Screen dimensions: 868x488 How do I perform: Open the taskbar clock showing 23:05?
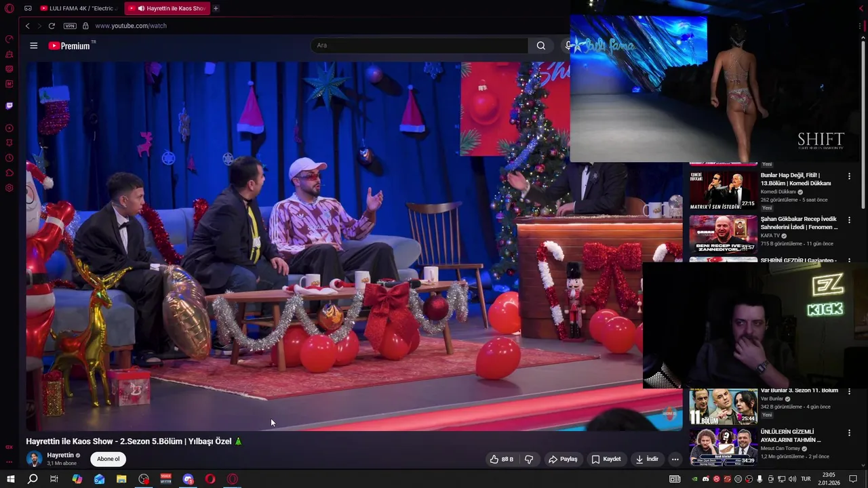(829, 479)
